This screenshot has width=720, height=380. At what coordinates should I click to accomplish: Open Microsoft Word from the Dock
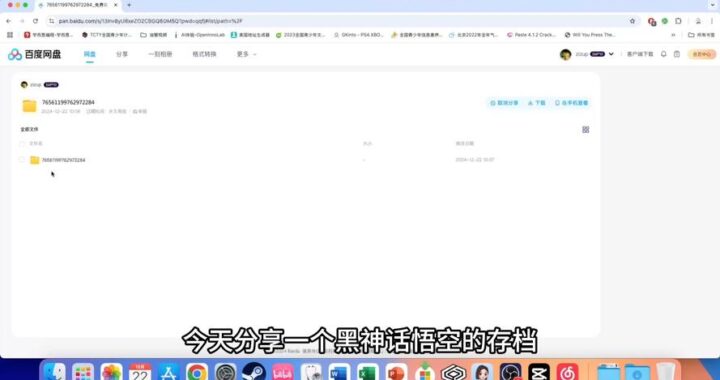click(339, 372)
